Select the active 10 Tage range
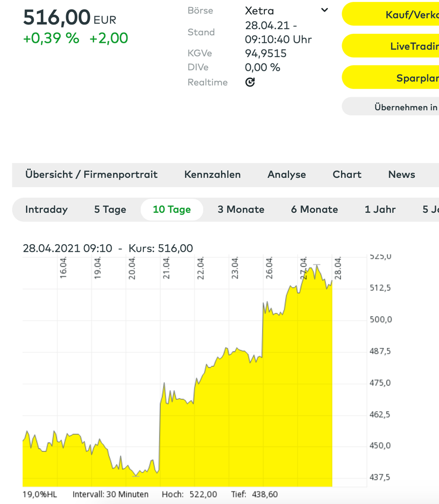Image resolution: width=439 pixels, height=504 pixels. (x=172, y=209)
